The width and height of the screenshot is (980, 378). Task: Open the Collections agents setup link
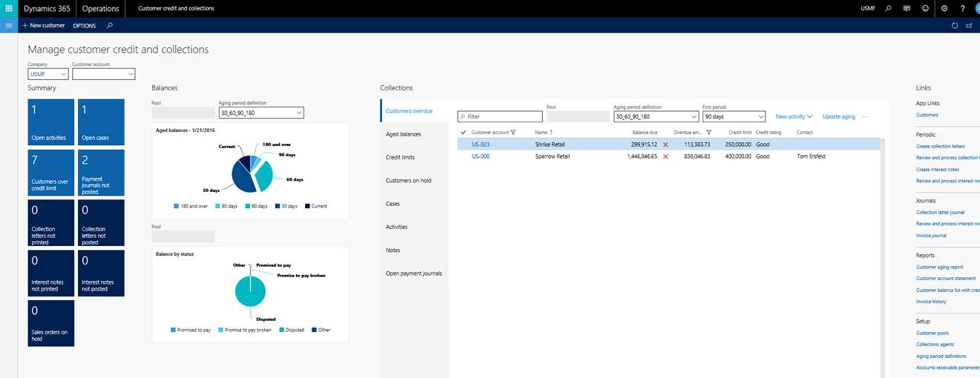click(935, 345)
